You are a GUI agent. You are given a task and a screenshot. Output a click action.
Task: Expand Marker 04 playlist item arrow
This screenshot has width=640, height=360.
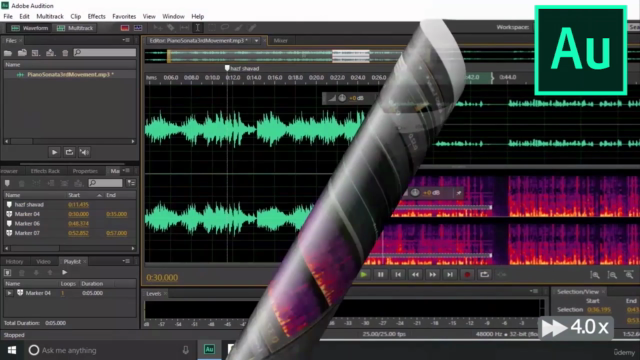(9, 293)
